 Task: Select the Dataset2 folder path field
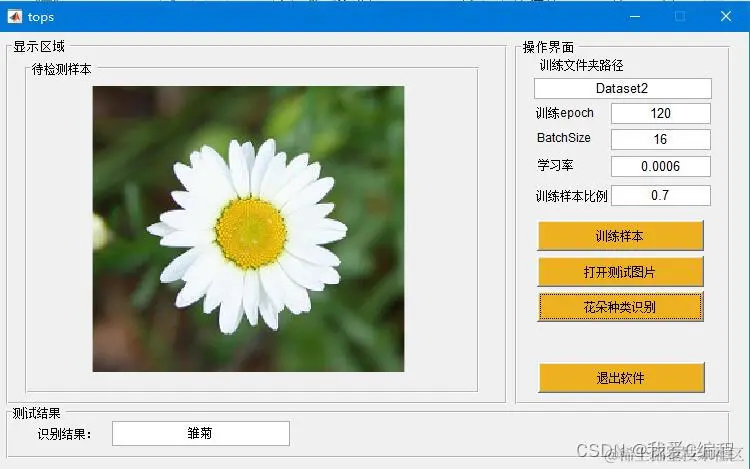(622, 88)
